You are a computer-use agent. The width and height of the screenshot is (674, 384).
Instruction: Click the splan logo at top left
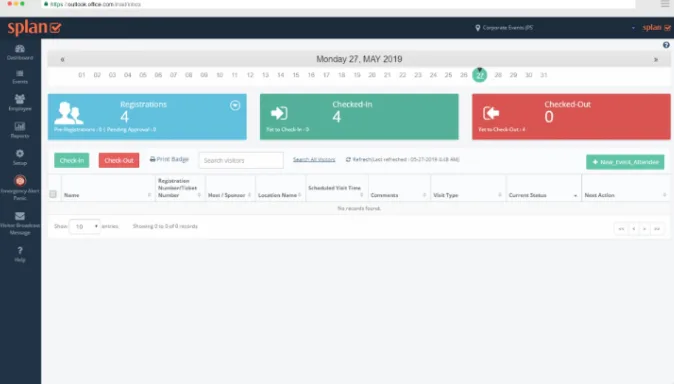(34, 28)
